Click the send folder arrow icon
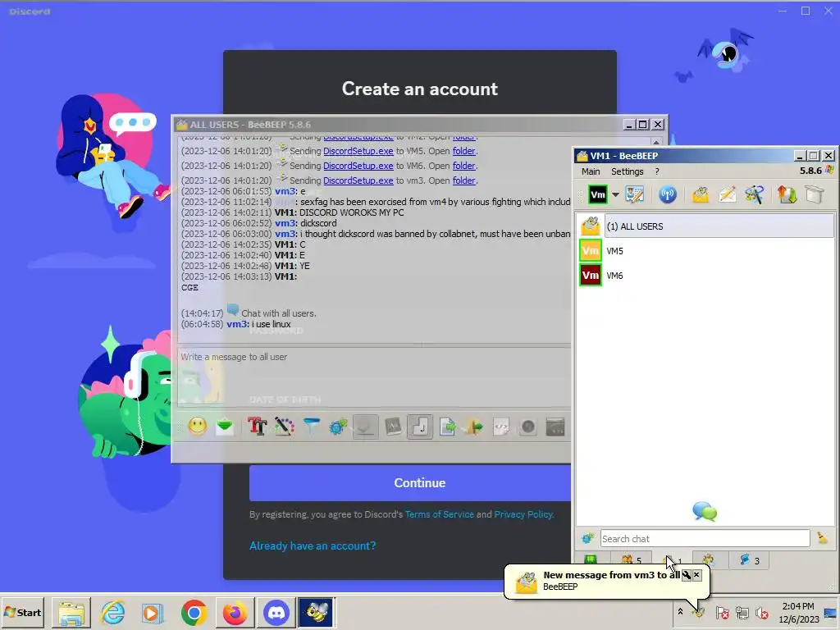The height and width of the screenshot is (630, 840). coord(474,427)
